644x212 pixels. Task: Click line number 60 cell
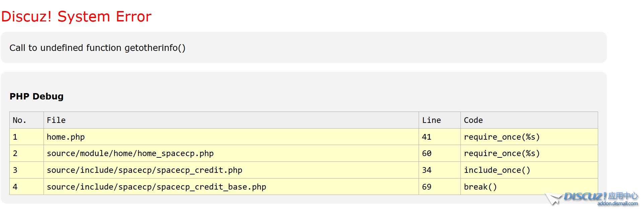tap(427, 153)
